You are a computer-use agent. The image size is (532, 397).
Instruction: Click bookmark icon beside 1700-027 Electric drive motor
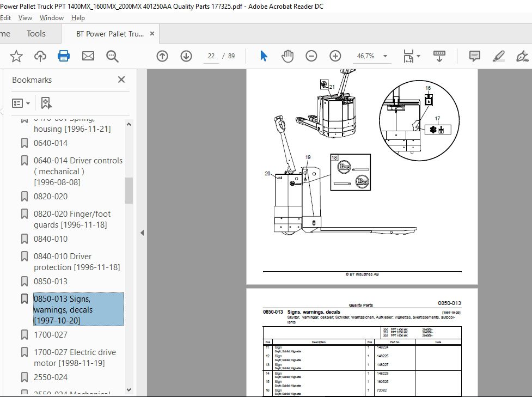[25, 352]
